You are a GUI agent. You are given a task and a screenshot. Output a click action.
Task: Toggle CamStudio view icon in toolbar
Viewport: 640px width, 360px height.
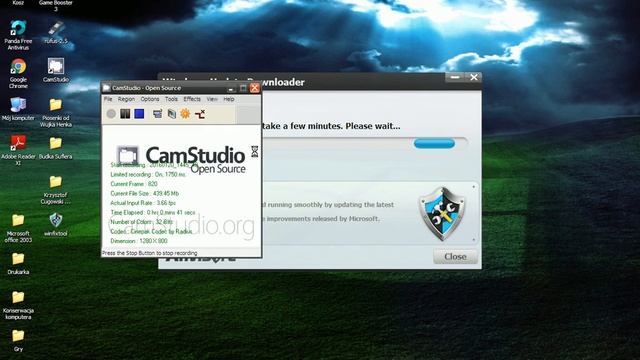point(157,114)
